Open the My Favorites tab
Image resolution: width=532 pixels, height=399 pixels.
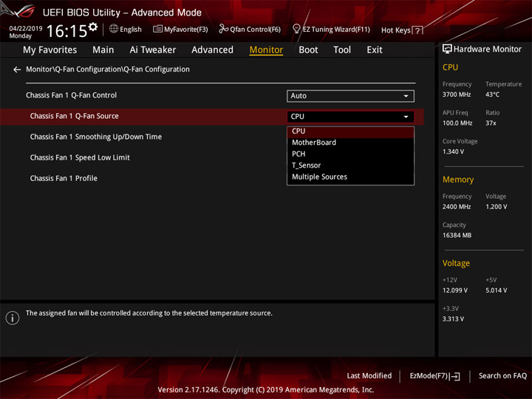coord(50,50)
